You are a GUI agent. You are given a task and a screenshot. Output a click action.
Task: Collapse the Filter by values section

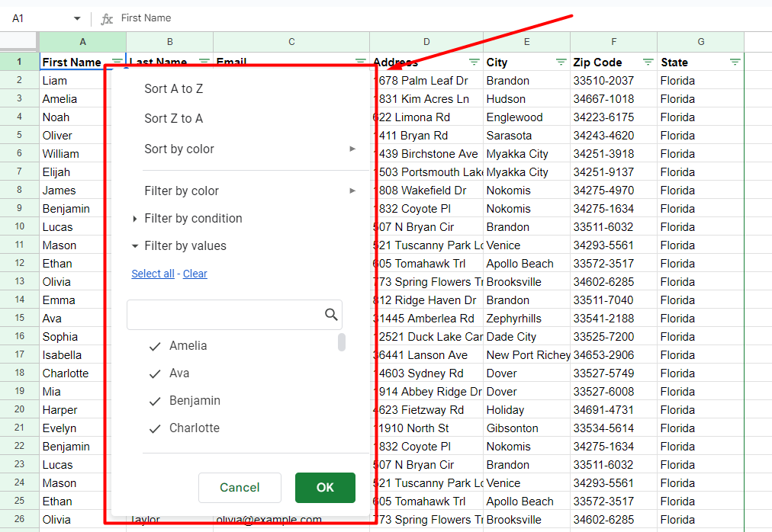click(135, 246)
